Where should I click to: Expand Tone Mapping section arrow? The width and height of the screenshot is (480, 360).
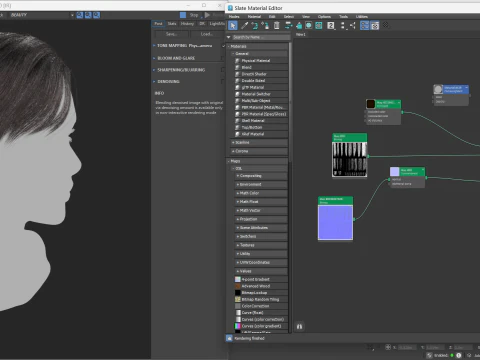tap(154, 46)
